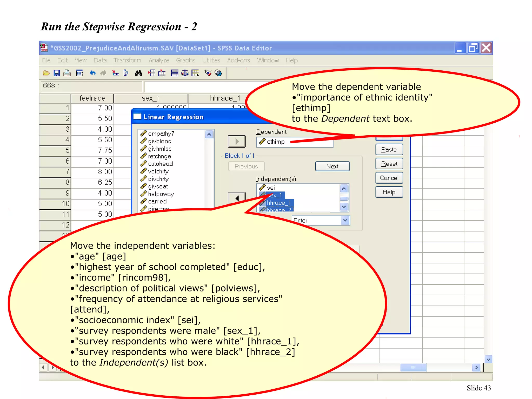532x399 pixels.
Task: Open the Graphs menu
Action: pyautogui.click(x=185, y=60)
